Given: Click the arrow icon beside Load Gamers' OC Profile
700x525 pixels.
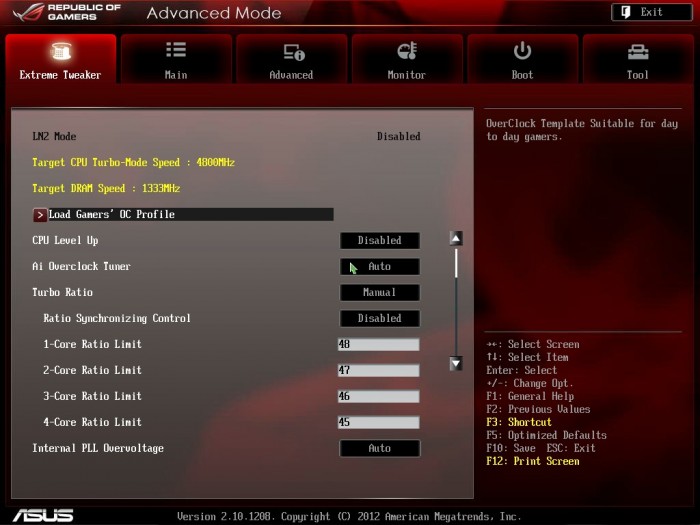Looking at the screenshot, I should [x=40, y=215].
